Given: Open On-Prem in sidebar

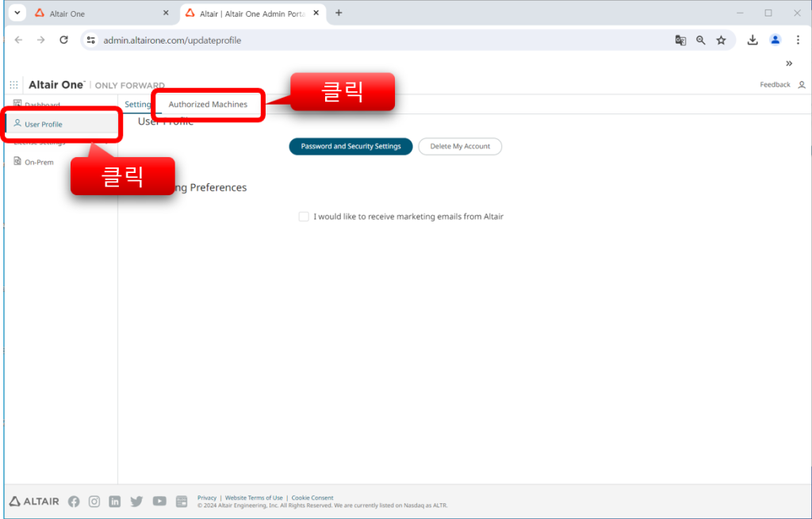Looking at the screenshot, I should 39,162.
